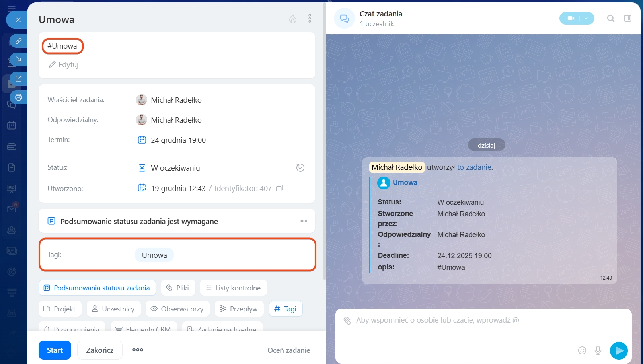643x364 pixels.
Task: Close the Umowa task panel
Action: (18, 19)
